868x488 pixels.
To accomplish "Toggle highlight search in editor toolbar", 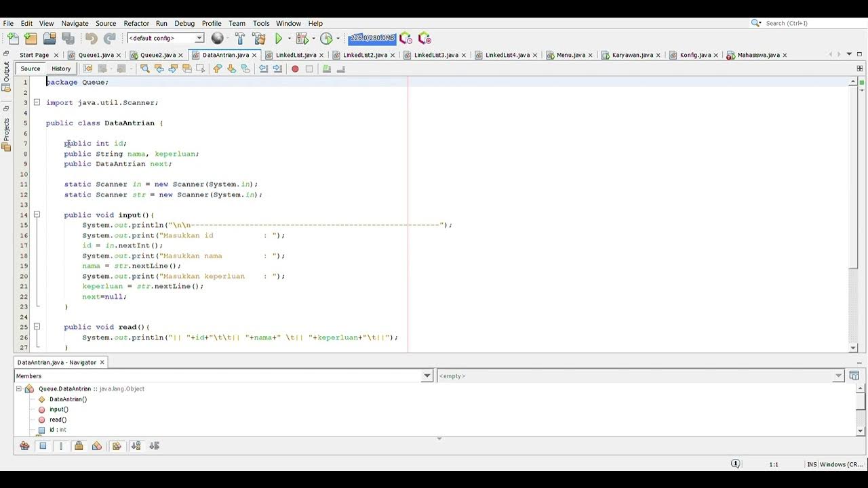I will pyautogui.click(x=186, y=68).
